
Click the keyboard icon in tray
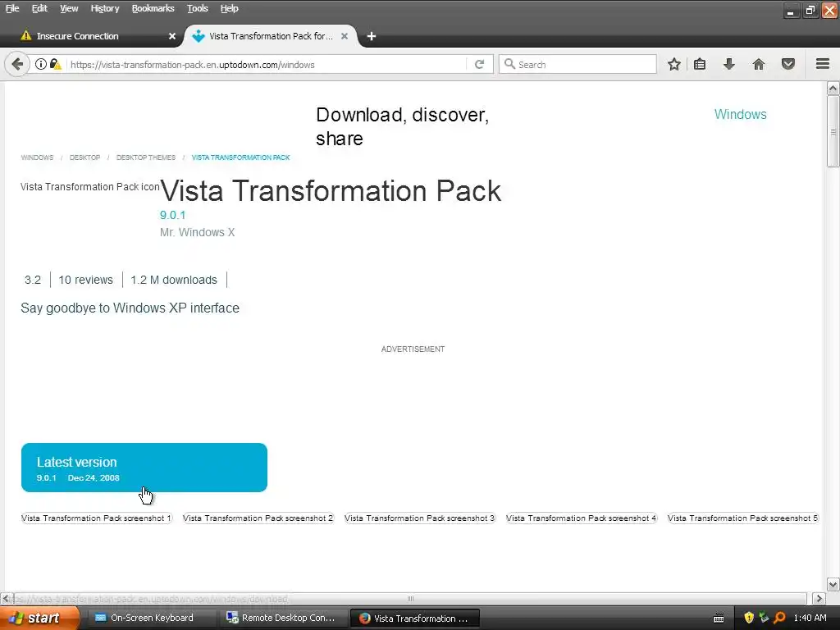pyautogui.click(x=719, y=619)
